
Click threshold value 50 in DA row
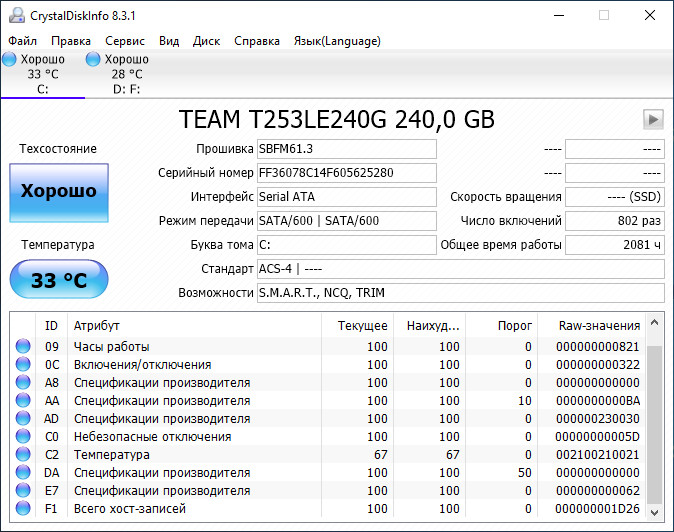[x=524, y=473]
